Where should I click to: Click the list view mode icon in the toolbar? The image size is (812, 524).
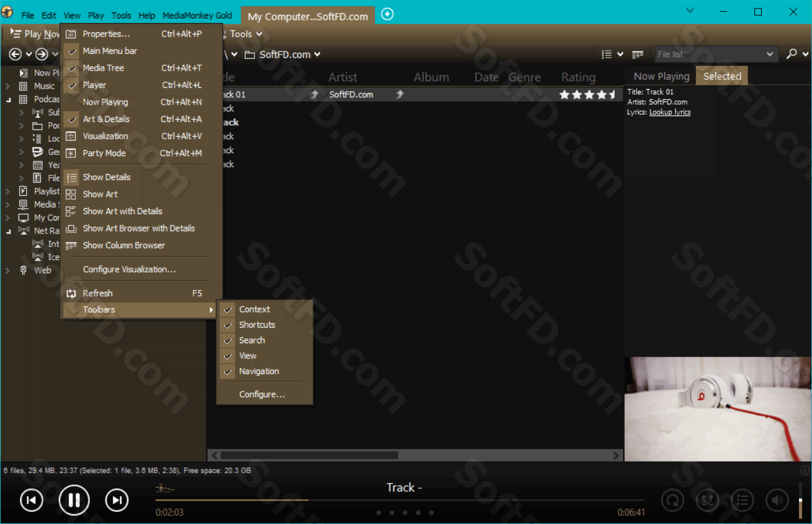click(x=607, y=55)
